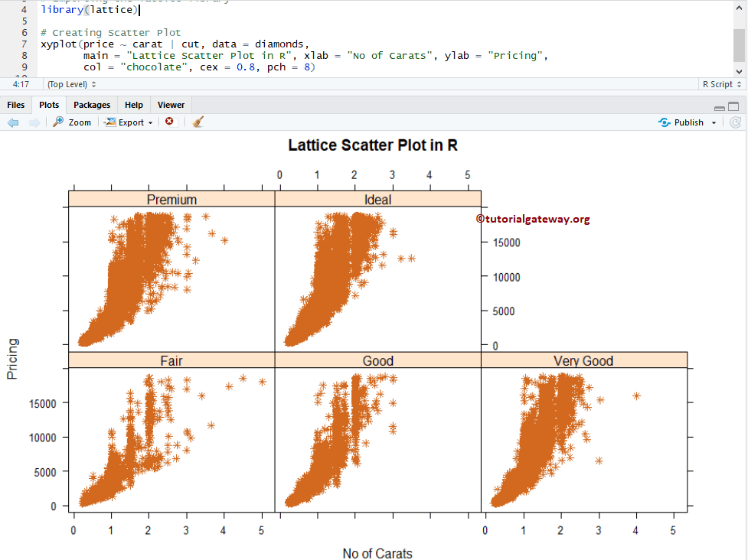Click the blue Publish icon
748x560 pixels.
click(665, 122)
